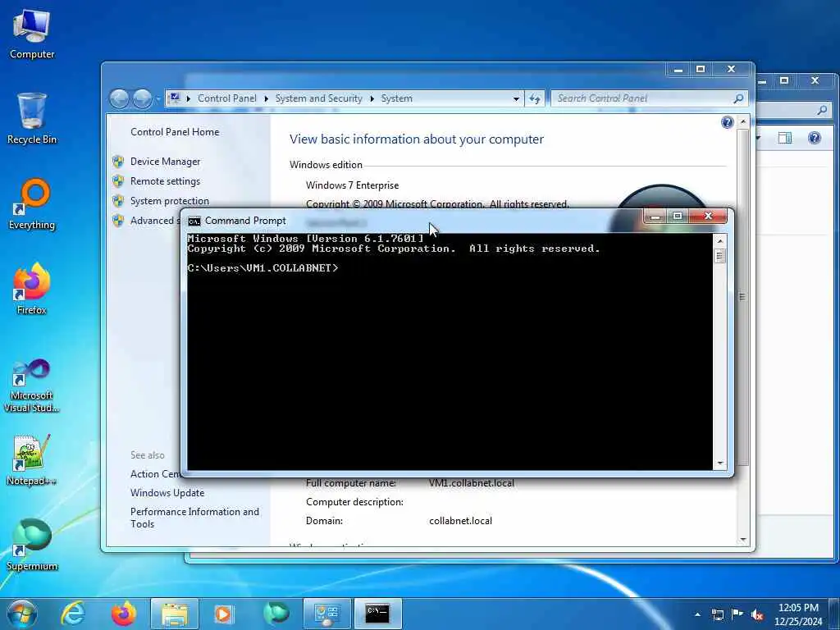840x630 pixels.
Task: Maximize the Command Prompt window
Action: click(x=678, y=216)
